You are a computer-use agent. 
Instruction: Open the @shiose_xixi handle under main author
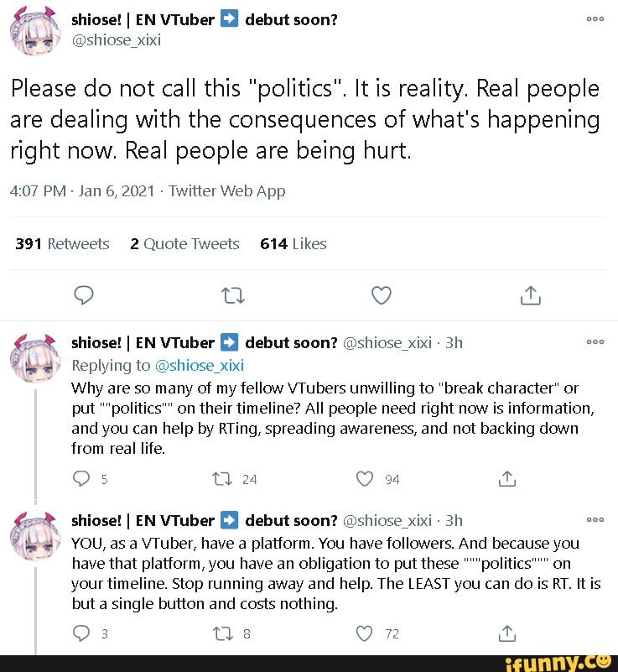118,39
